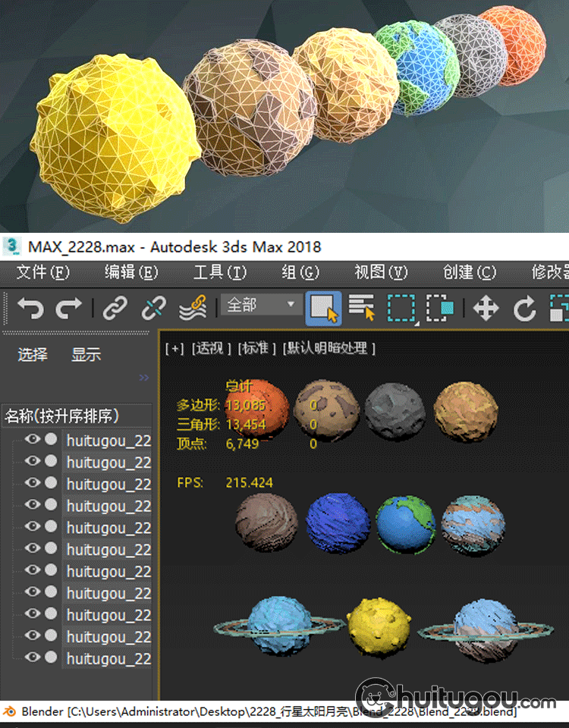Click the [默认明暗处理] viewport shading label
Screen dimensions: 569x728
(329, 348)
